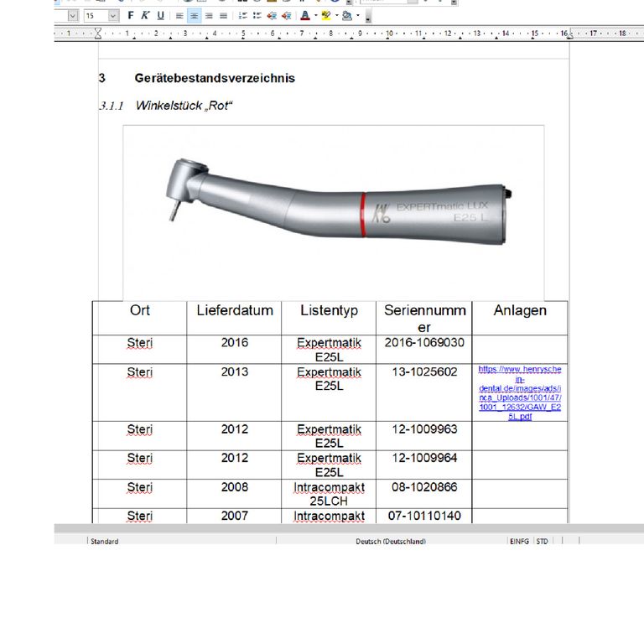Click heading Gerätebestandsverzeichnis
644x644 pixels.
215,78
